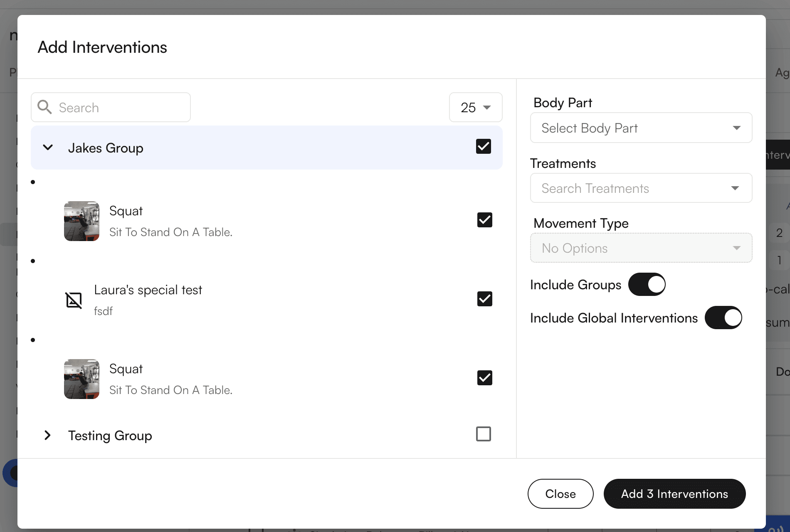Uncheck the first Squat intervention checkbox
790x532 pixels.
484,220
